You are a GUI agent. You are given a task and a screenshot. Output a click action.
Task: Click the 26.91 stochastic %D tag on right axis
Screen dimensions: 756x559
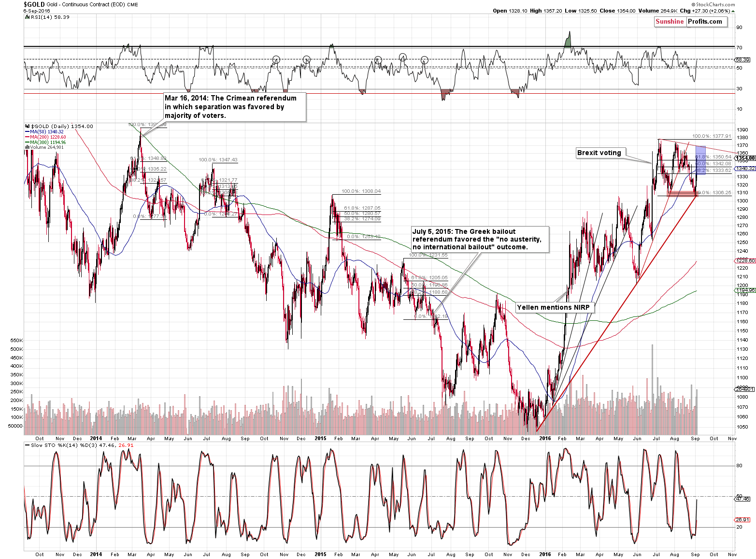click(x=742, y=520)
